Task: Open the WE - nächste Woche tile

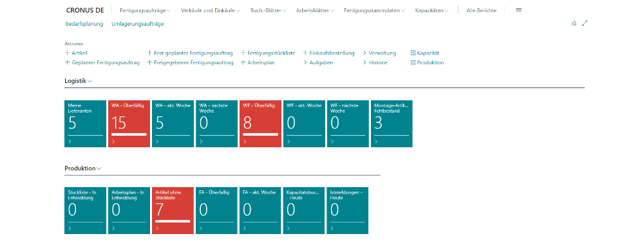Action: pyautogui.click(x=348, y=123)
